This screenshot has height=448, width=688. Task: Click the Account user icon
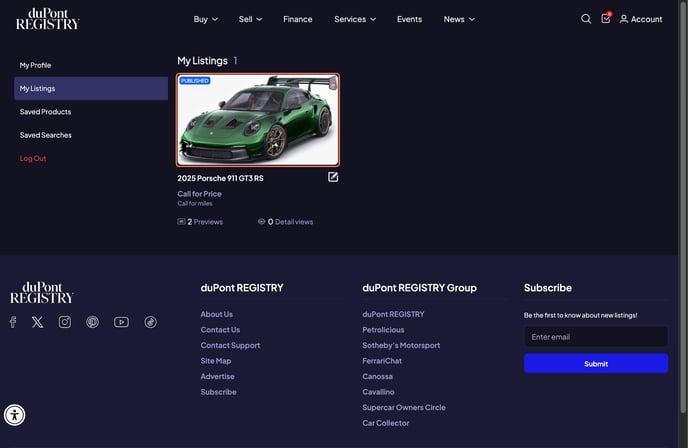pyautogui.click(x=624, y=19)
